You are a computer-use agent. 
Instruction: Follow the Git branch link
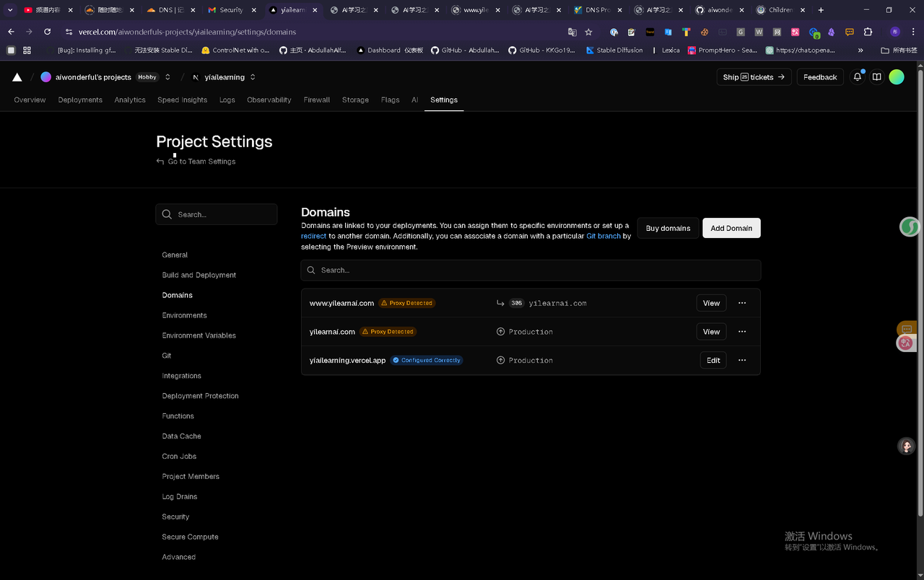603,236
